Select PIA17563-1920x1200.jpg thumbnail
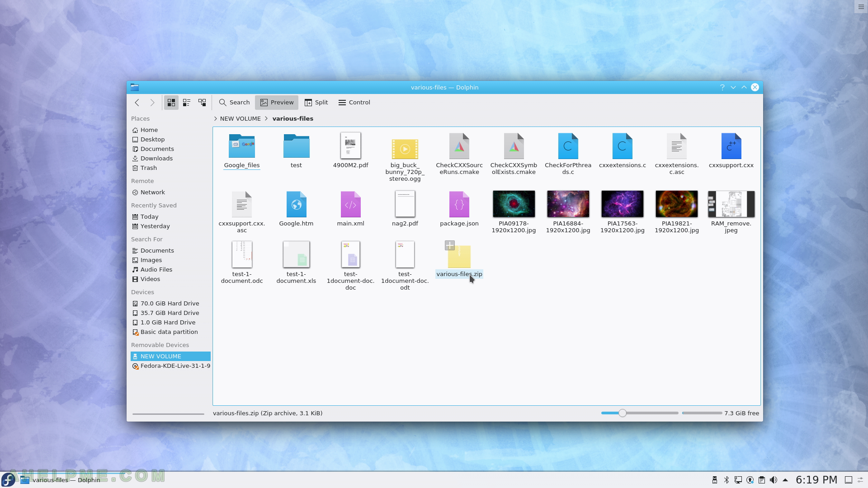 [x=622, y=204]
